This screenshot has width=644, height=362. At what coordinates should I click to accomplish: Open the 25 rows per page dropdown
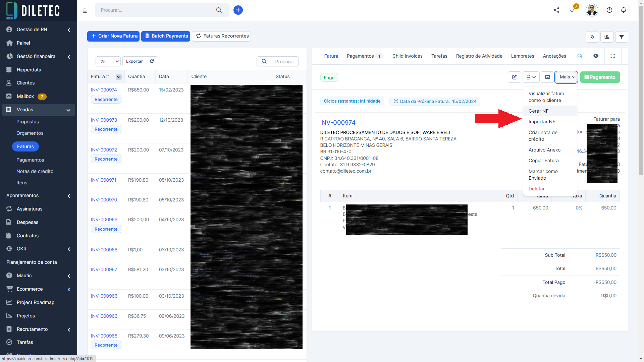[108, 61]
